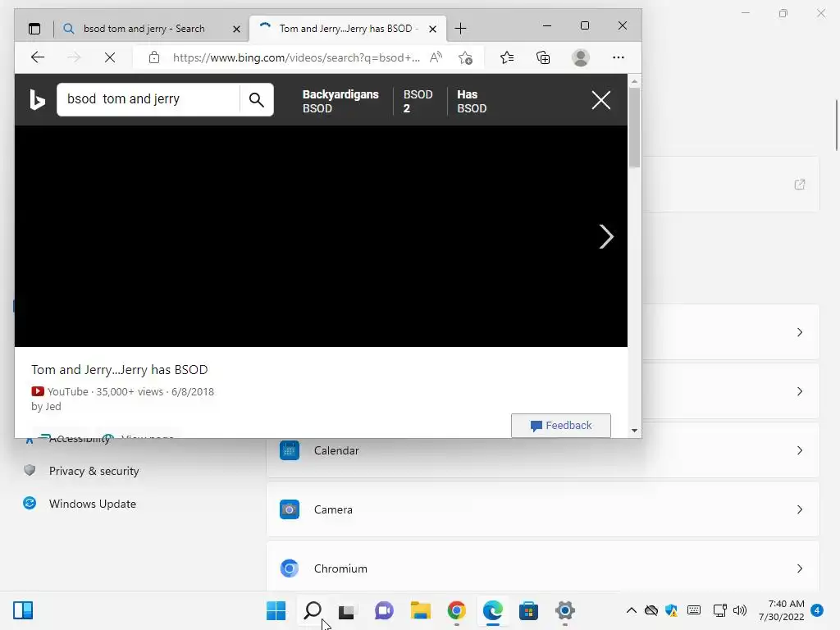Focus the Bing video search box
The image size is (840, 630).
pos(148,99)
